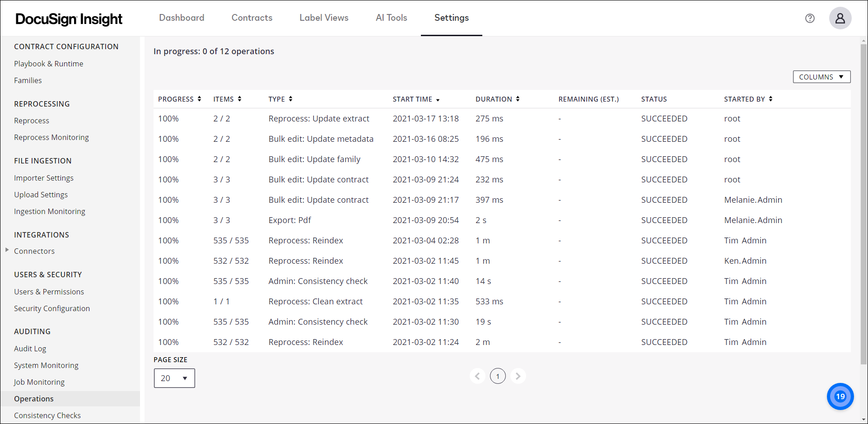Toggle sorting on the STARTED BY column

point(770,99)
